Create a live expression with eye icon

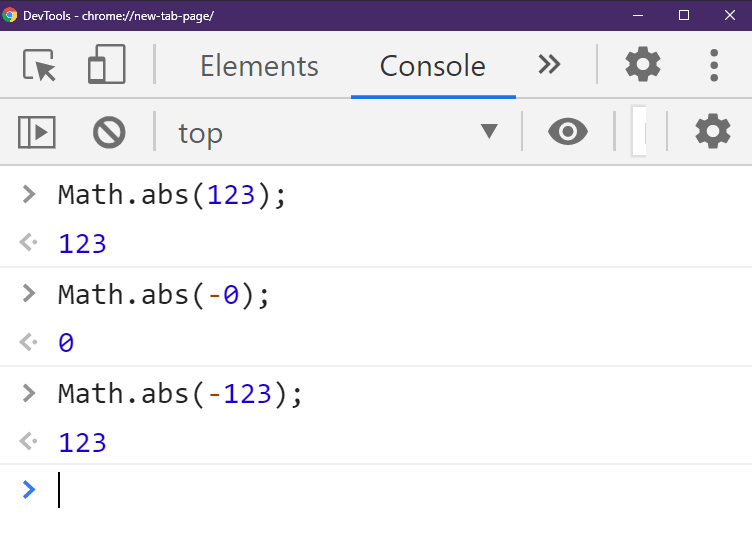click(568, 131)
